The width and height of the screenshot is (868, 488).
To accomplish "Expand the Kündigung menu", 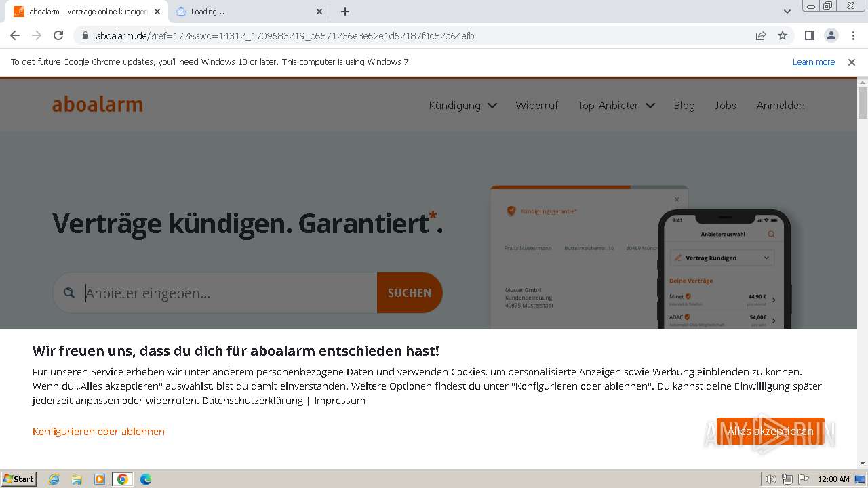I will [x=462, y=106].
